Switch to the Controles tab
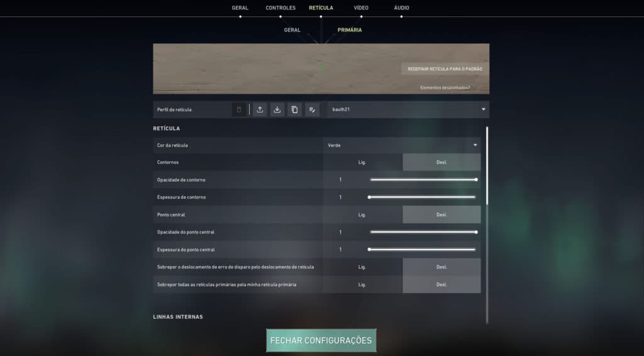644x356 pixels. 280,8
